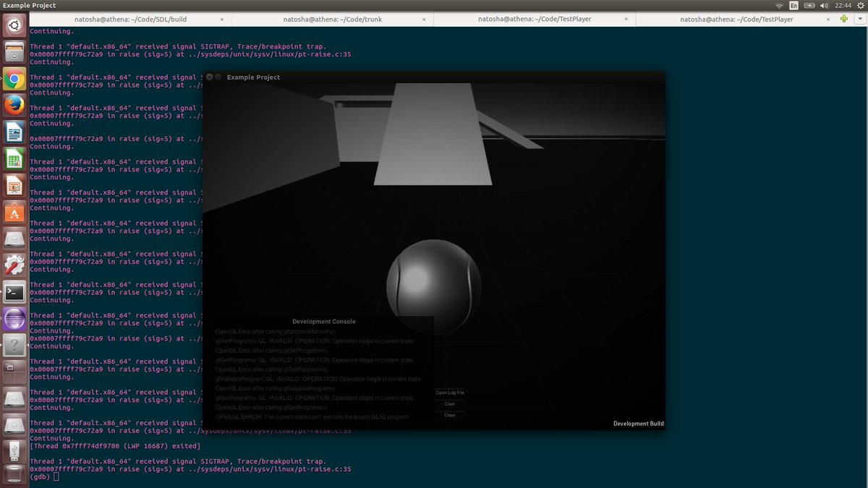Minimize the Example Project window

(x=218, y=77)
